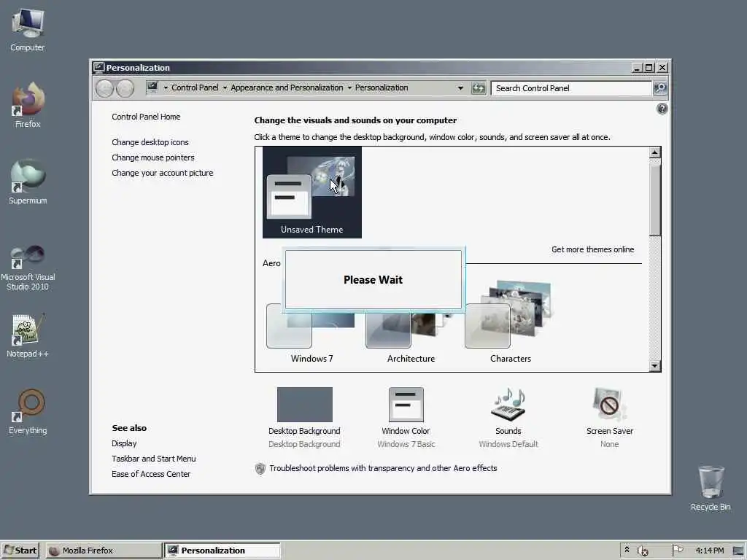Switch to Mozilla Firefox taskbar button
The height and width of the screenshot is (560, 747).
(104, 551)
